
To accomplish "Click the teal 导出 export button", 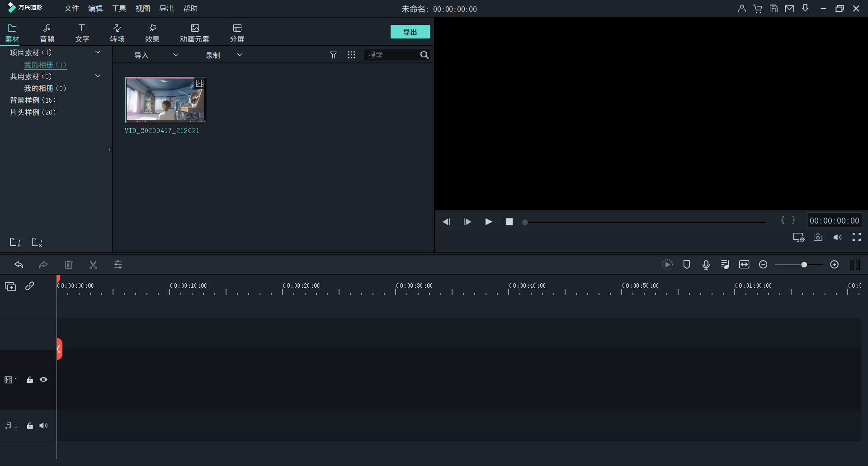I will click(x=410, y=32).
